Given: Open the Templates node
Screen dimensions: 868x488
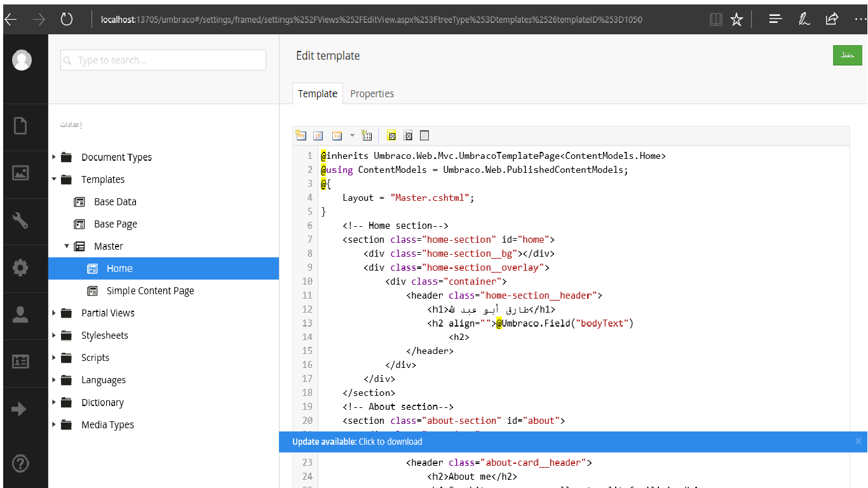Looking at the screenshot, I should point(103,179).
